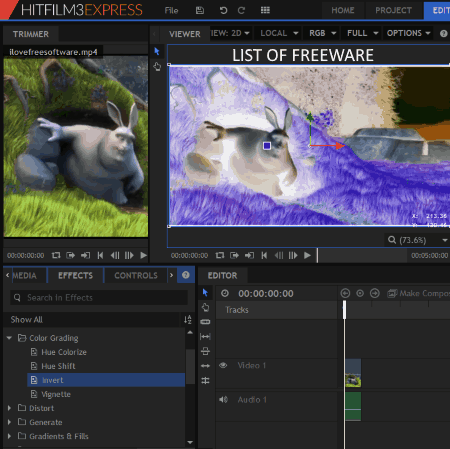Step forward one frame in trimmer

[x=129, y=255]
